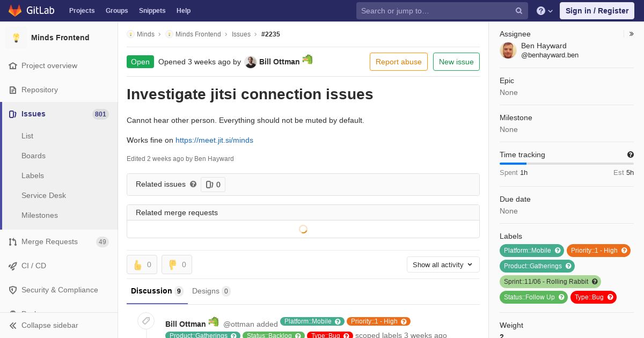Screen dimensions: 644x338
Task: Click the Search or jump to field
Action: [x=442, y=11]
